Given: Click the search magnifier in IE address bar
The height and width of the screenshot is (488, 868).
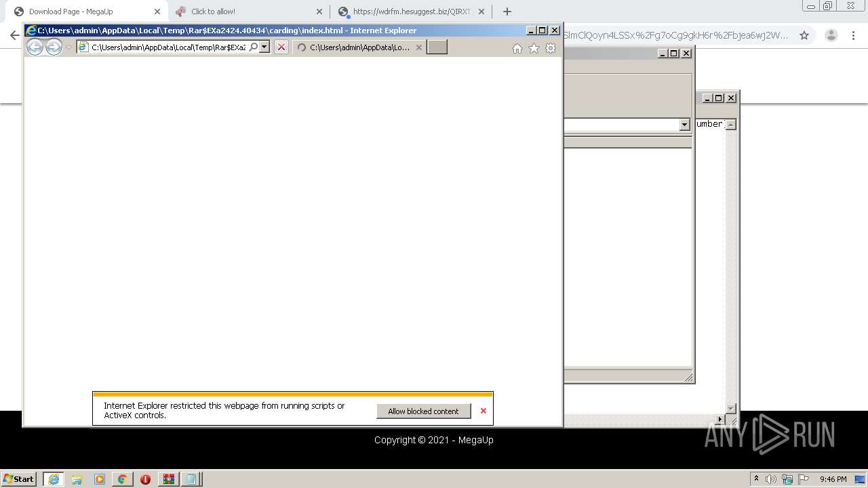Looking at the screenshot, I should pos(254,47).
